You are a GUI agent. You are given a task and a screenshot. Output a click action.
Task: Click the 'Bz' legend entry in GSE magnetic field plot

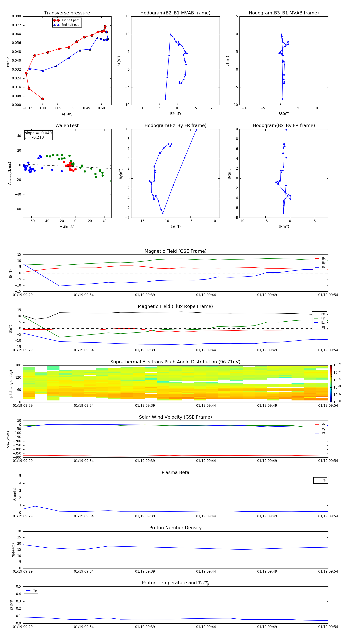click(320, 267)
